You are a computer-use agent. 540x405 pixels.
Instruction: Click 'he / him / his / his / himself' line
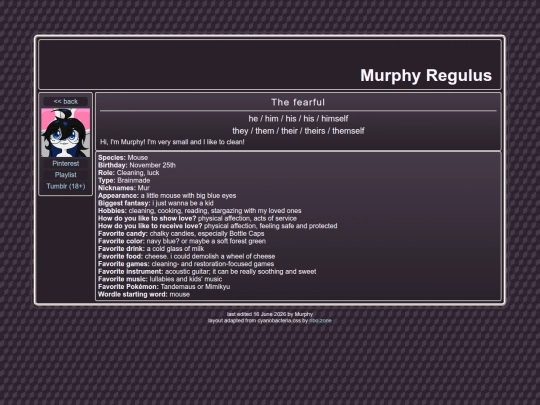pyautogui.click(x=298, y=119)
